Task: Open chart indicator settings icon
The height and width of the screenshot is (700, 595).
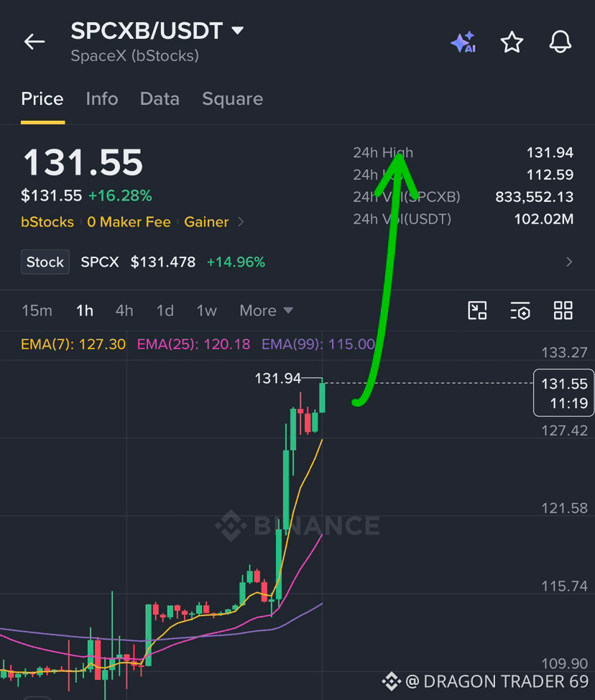Action: 520,310
